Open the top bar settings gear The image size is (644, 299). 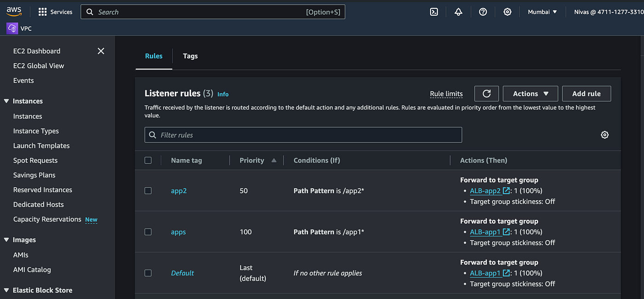507,12
